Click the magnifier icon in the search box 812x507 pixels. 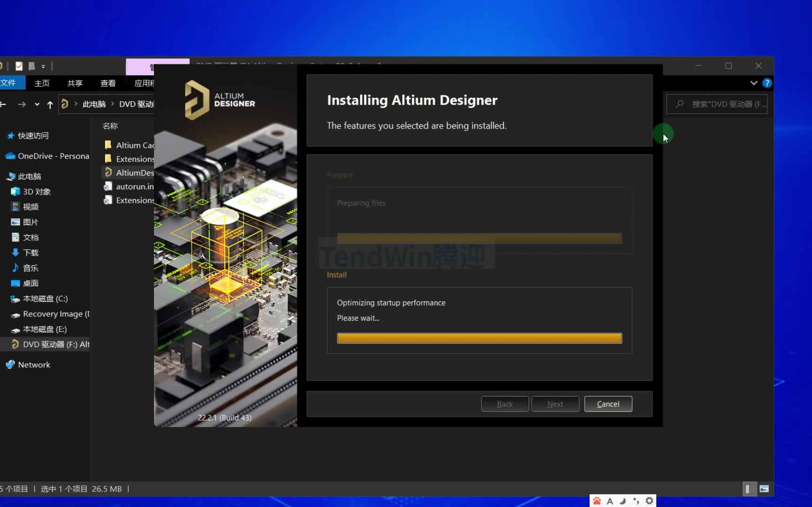[x=679, y=104]
